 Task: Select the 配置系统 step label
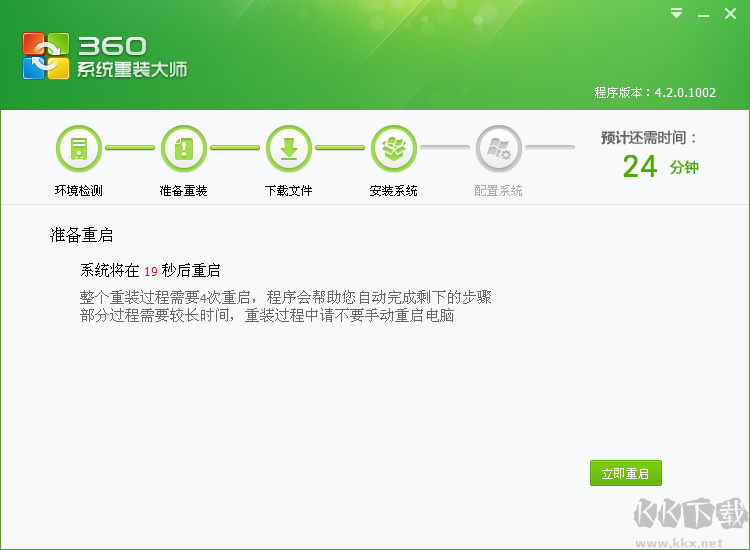tap(498, 191)
